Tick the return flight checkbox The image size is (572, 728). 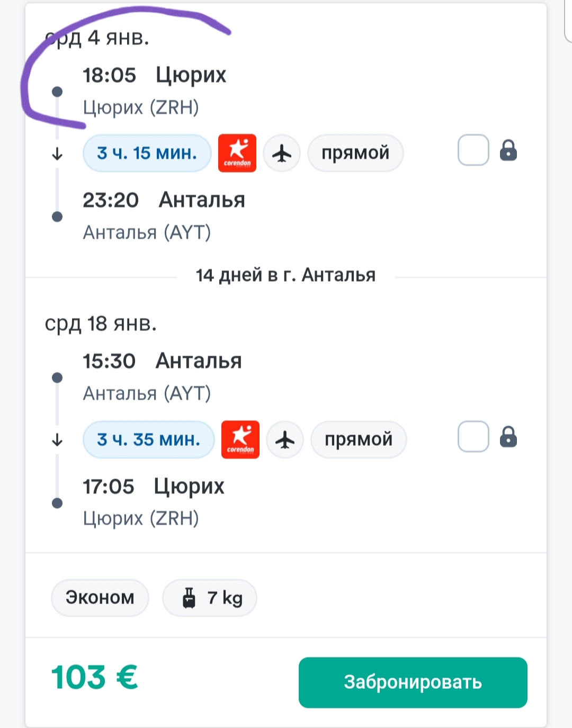coord(473,437)
